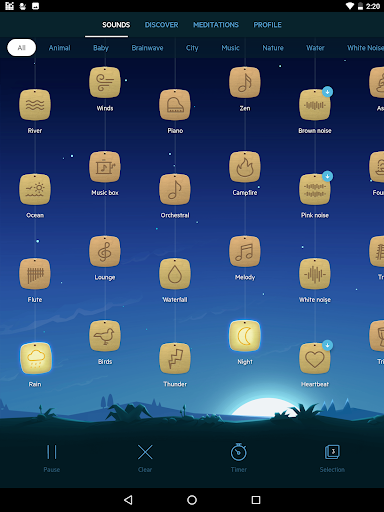The height and width of the screenshot is (512, 384).
Task: Download the Brown noise sound
Action: (x=327, y=92)
